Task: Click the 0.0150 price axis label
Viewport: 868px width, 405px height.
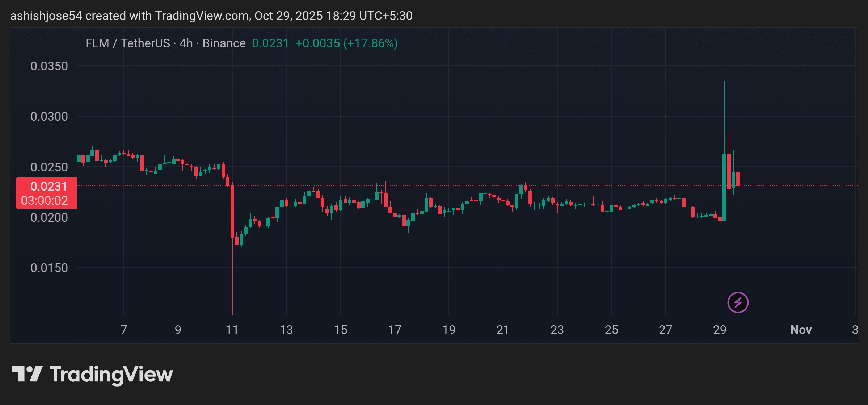Action: click(x=49, y=268)
